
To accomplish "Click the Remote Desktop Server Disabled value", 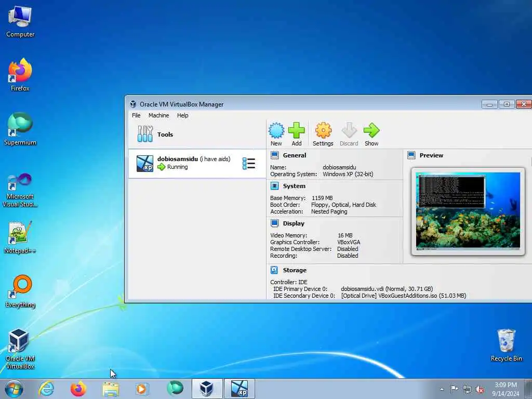I will coord(348,249).
